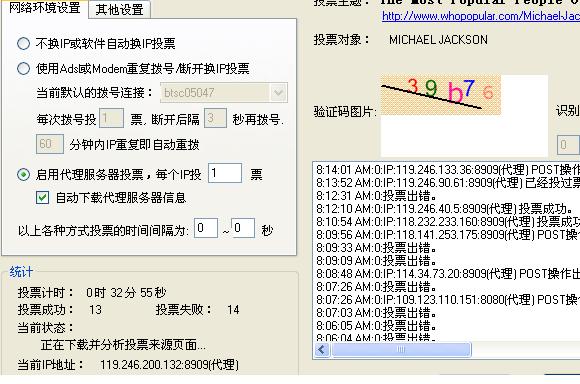Image resolution: width=580 pixels, height=384 pixels.
Task: Select log entry 8:07:26 AM IP 109.123.110.151
Action: [448, 300]
